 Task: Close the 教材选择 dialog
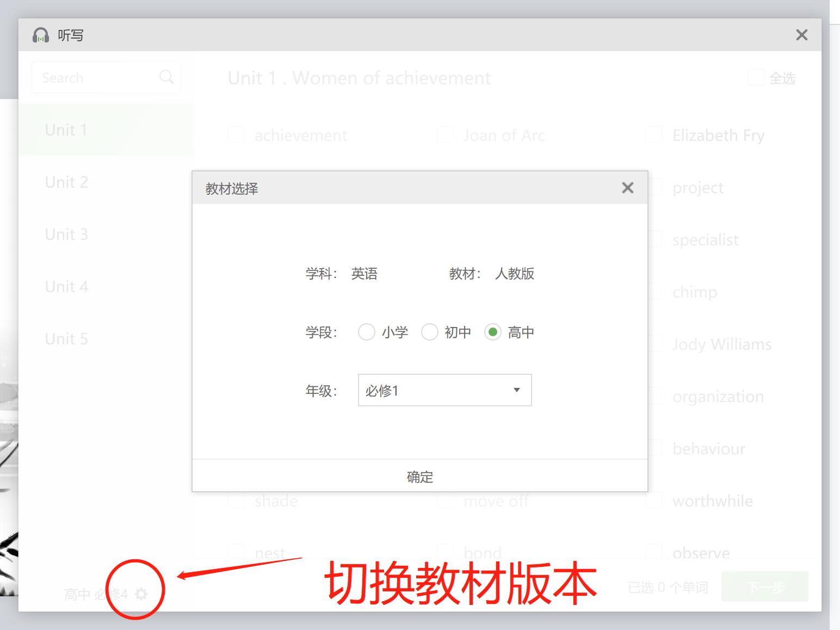(628, 187)
